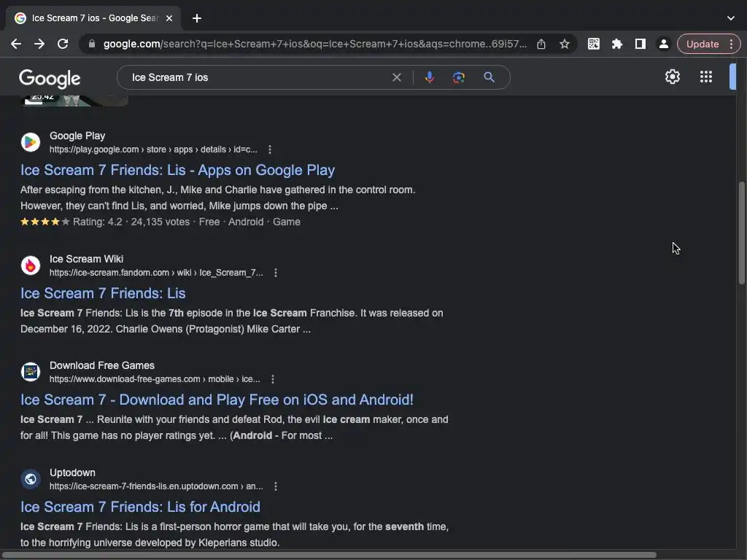Viewport: 747px width, 560px height.
Task: Click the Ice Scream Wiki site name
Action: click(86, 259)
